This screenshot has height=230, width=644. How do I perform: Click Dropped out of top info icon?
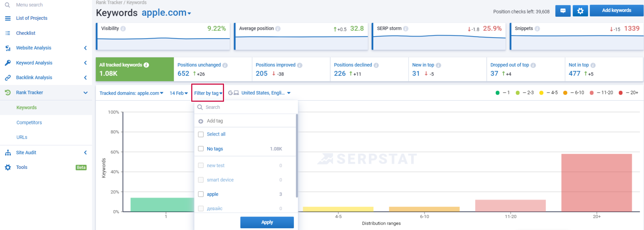pos(533,65)
